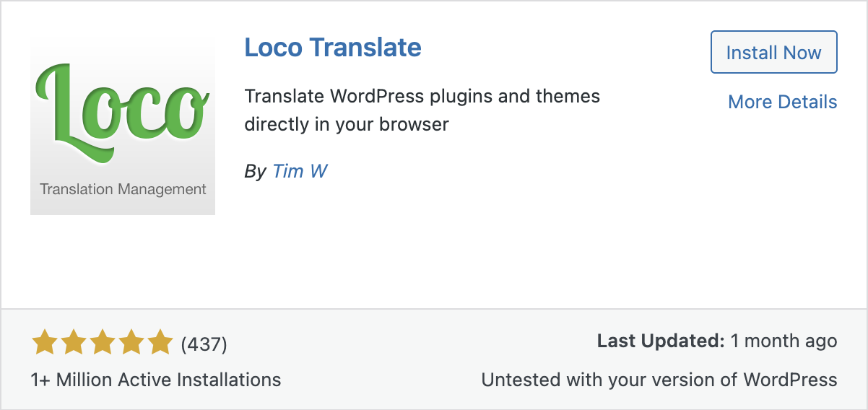Visit author Tim W's page
The image size is (868, 410).
[x=300, y=171]
